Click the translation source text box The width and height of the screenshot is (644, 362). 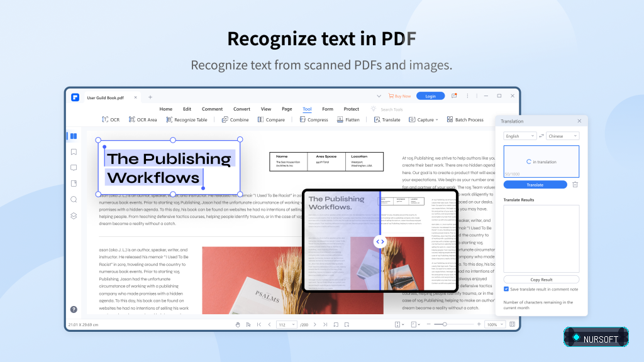[541, 162]
